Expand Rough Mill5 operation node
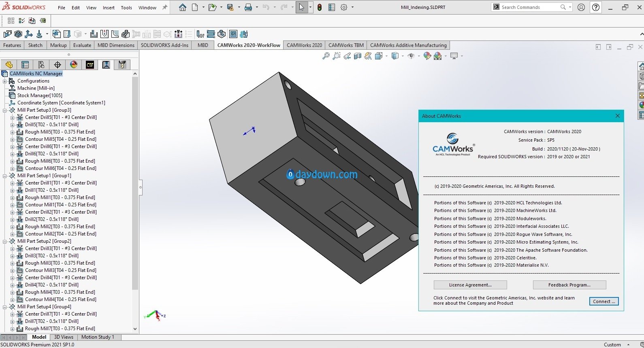Viewport: 644px width, 348px height. (x=12, y=132)
